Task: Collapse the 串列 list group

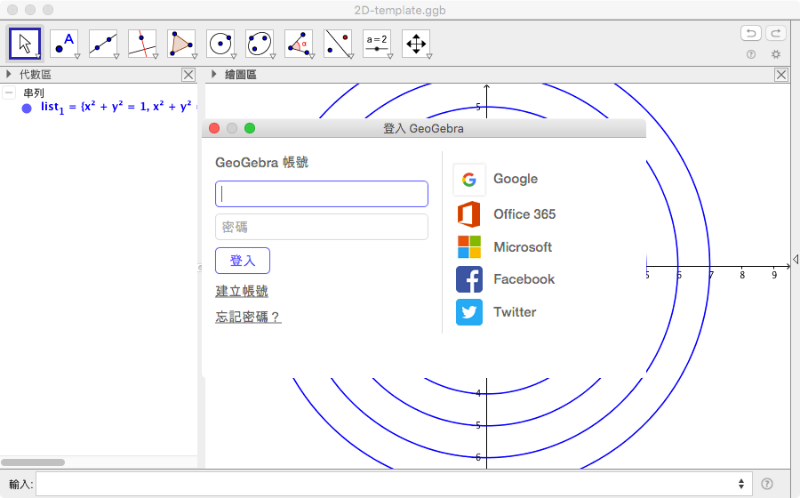Action: click(x=9, y=92)
